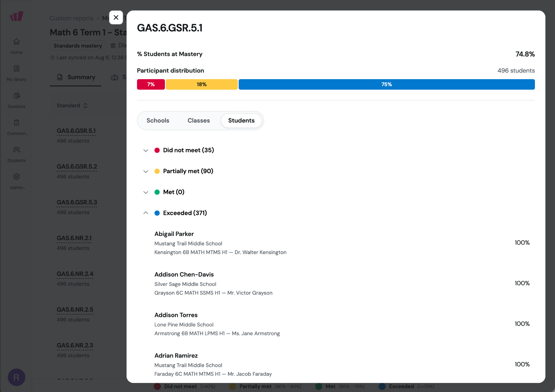This screenshot has width=555, height=392.
Task: Open Admin settings gear icon
Action: [x=17, y=177]
